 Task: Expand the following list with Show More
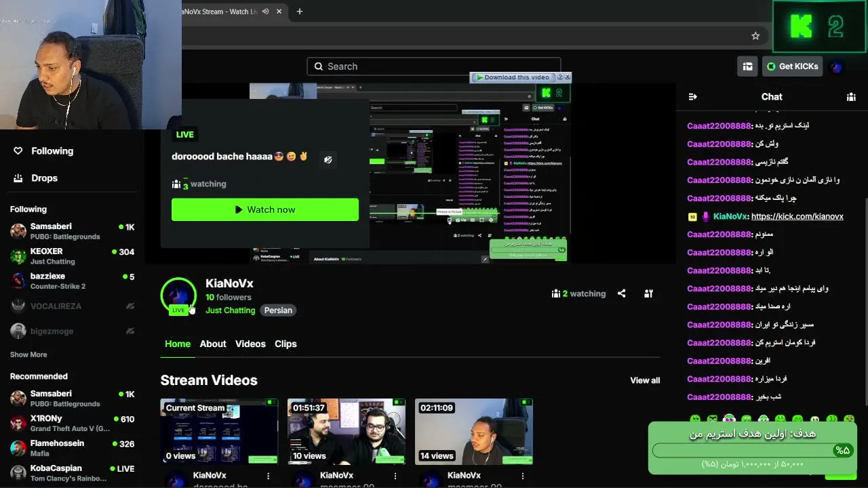tap(28, 354)
